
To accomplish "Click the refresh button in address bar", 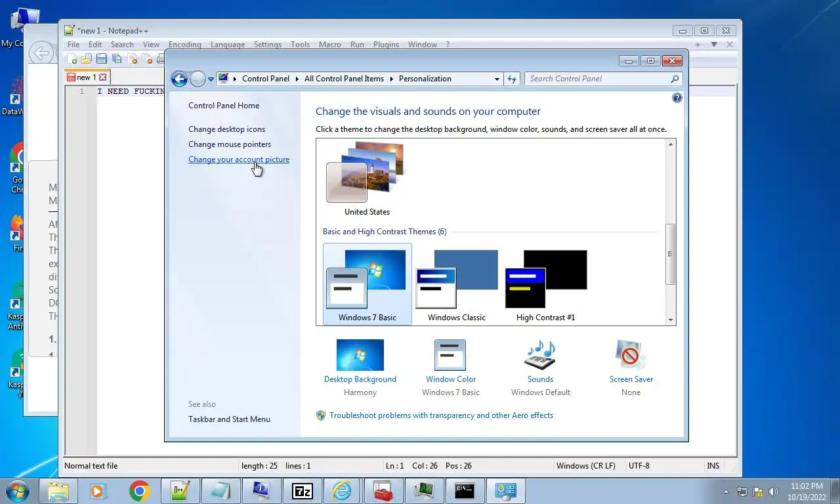I will pos(512,79).
